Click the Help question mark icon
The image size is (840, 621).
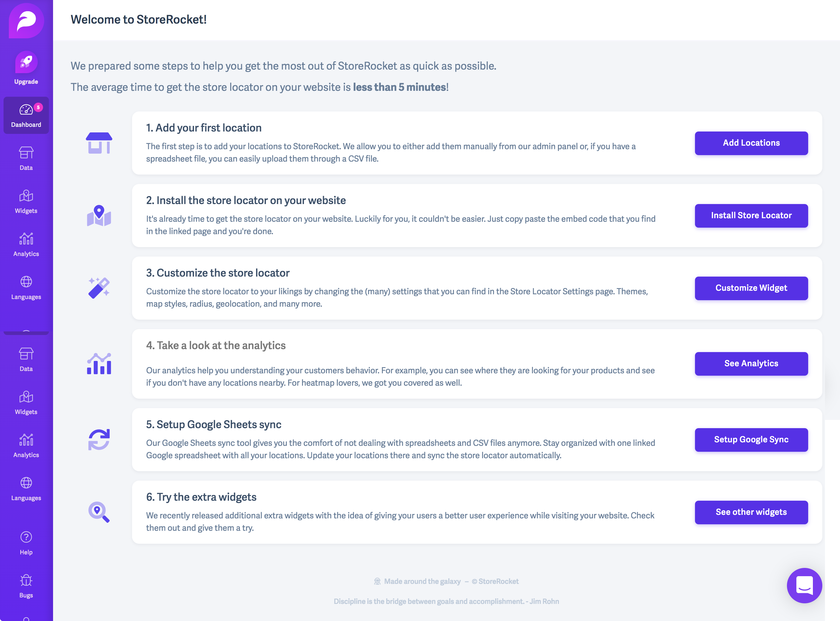26,537
